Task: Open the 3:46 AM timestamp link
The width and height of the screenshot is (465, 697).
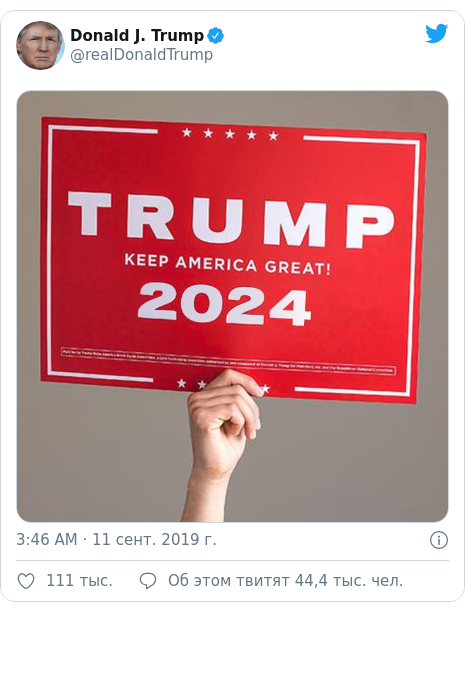Action: pyautogui.click(x=47, y=539)
